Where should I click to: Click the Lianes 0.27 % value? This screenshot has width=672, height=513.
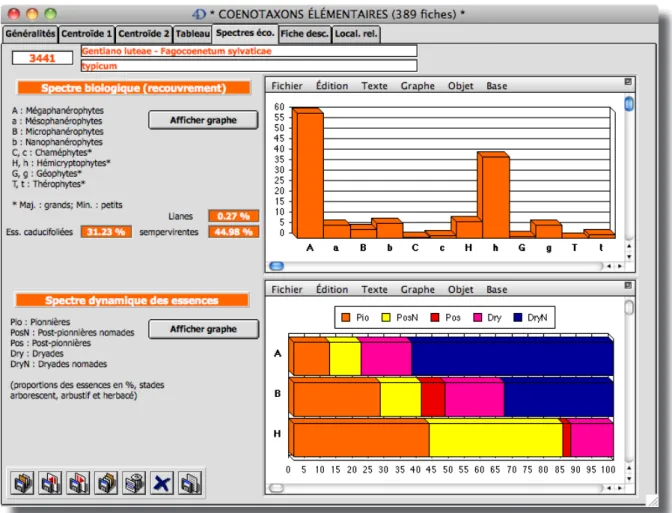[x=234, y=216]
